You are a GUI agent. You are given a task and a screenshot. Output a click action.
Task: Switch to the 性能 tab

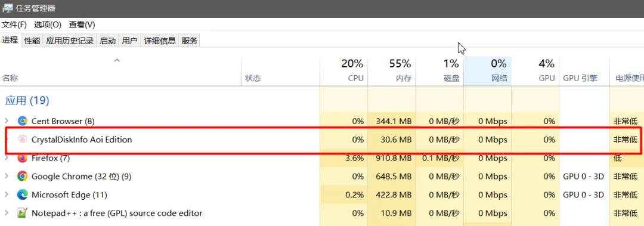32,41
